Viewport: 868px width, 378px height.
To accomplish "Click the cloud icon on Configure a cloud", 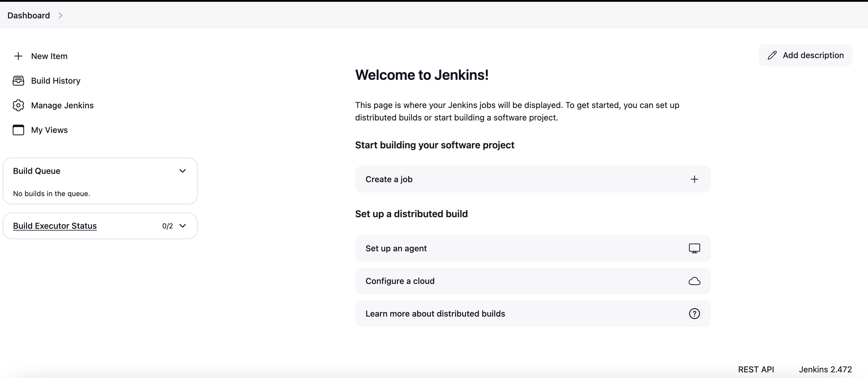I will tap(694, 281).
